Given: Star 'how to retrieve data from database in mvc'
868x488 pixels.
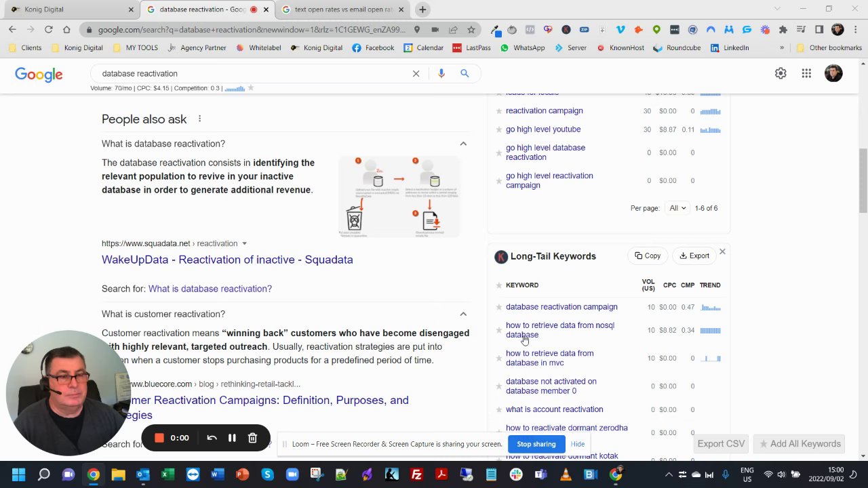Looking at the screenshot, I should tap(499, 358).
